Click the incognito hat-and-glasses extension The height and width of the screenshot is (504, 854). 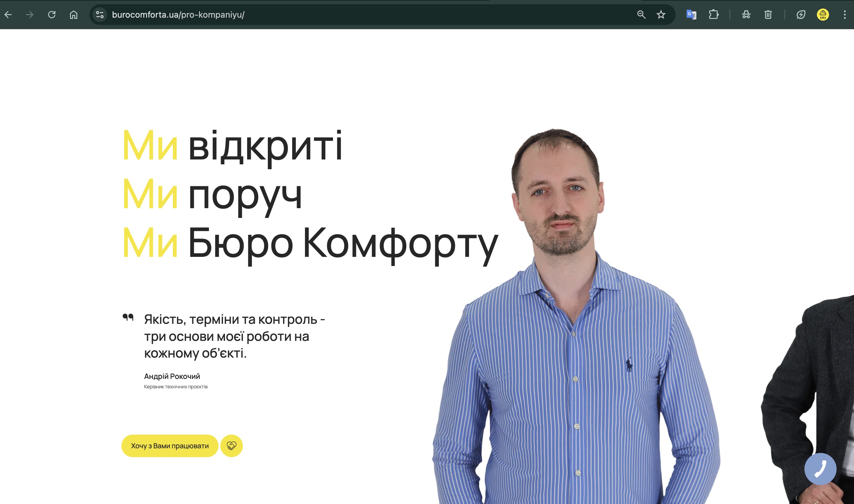coord(746,15)
